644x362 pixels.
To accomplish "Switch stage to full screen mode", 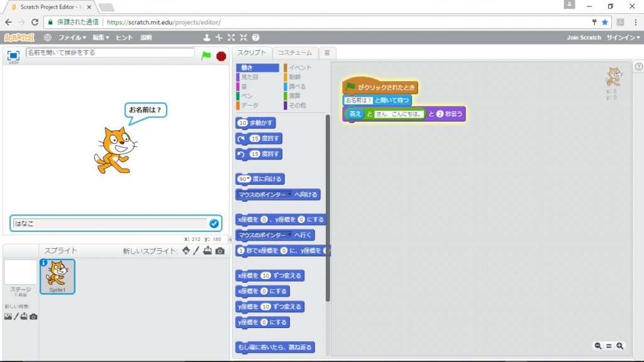I will click(13, 55).
